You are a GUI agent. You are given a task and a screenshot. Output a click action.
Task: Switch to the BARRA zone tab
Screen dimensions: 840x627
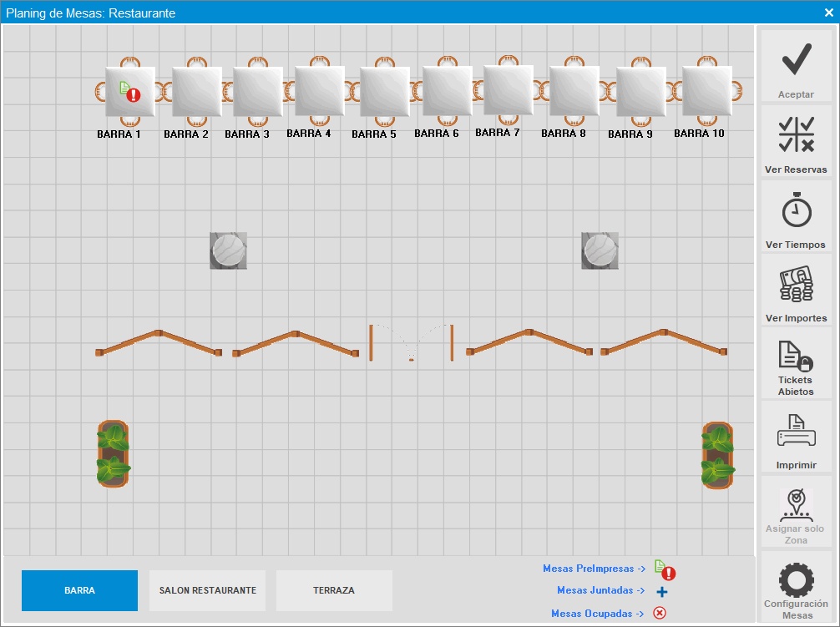[x=79, y=590]
